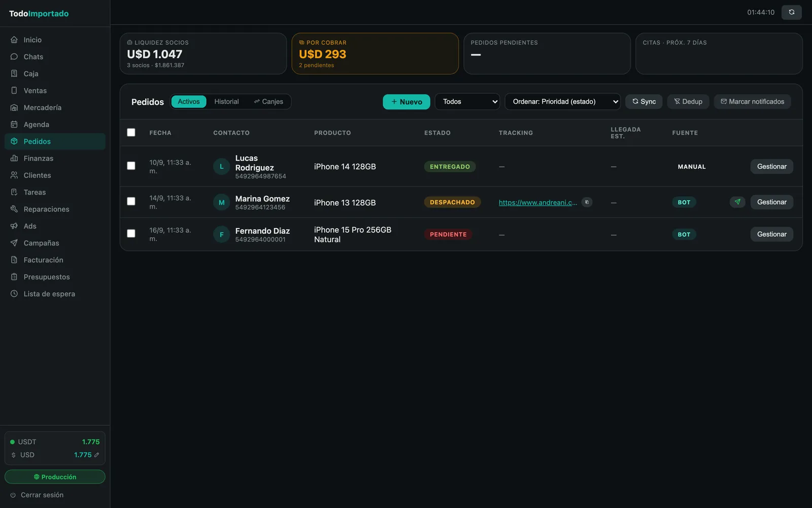Open Agenda in the sidebar

click(55, 124)
